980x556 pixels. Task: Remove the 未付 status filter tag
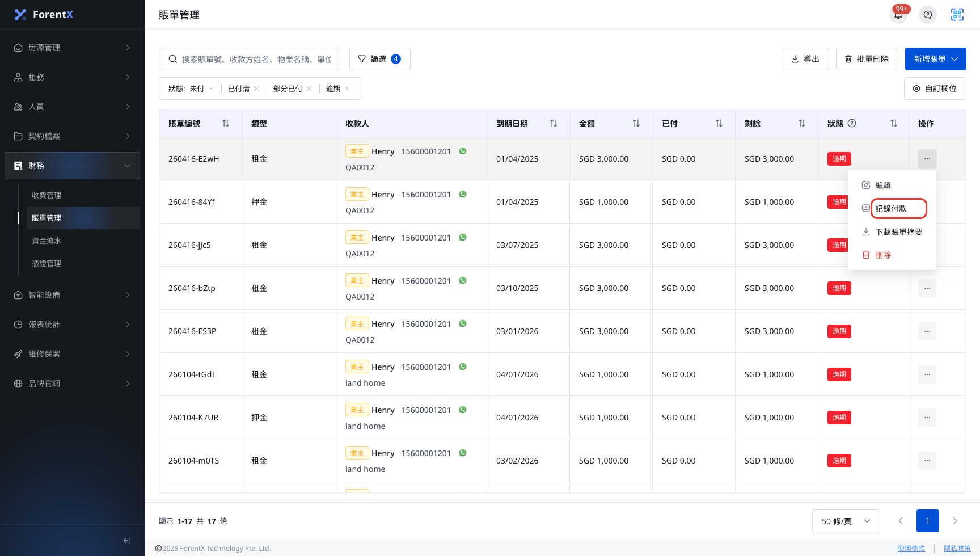(x=211, y=89)
